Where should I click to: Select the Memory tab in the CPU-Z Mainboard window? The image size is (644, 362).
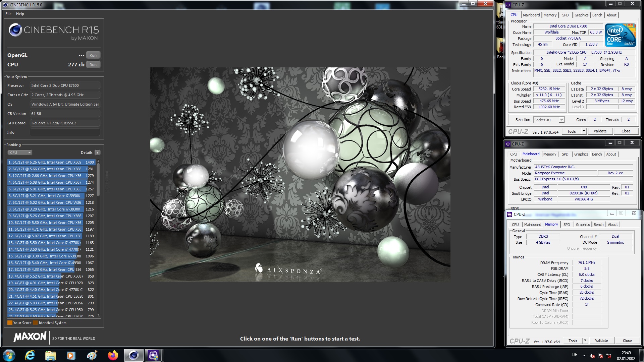coord(550,154)
